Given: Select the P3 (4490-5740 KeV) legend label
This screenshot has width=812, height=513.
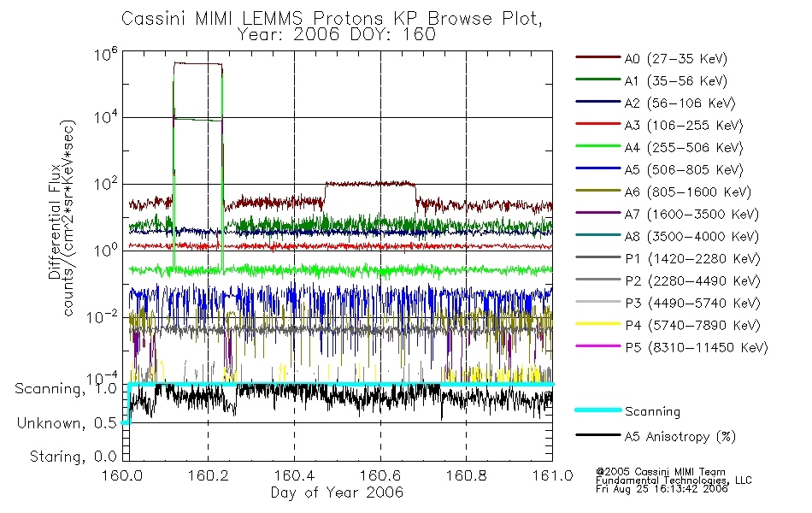Looking at the screenshot, I should tap(693, 304).
